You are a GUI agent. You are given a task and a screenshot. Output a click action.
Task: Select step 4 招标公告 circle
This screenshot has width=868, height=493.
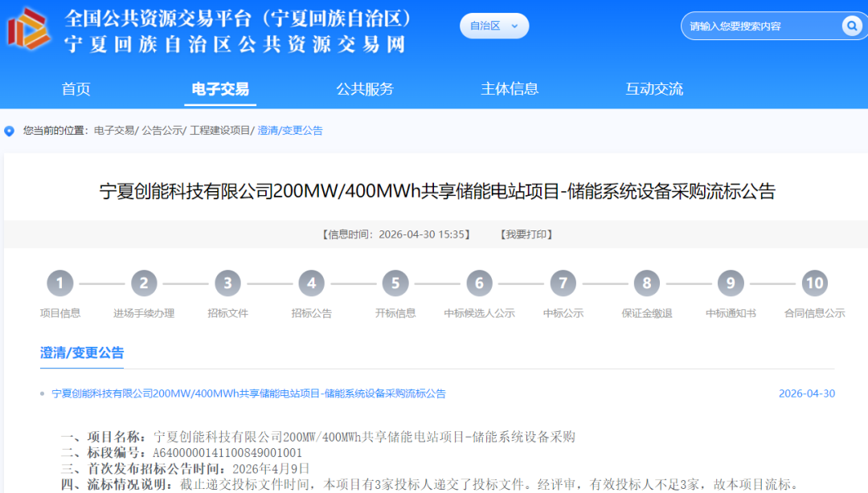(312, 283)
